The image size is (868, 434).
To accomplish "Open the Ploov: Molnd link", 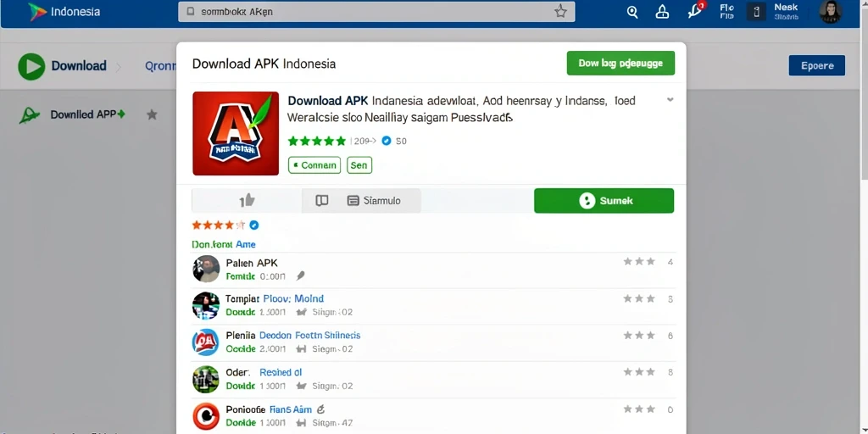I will 293,299.
